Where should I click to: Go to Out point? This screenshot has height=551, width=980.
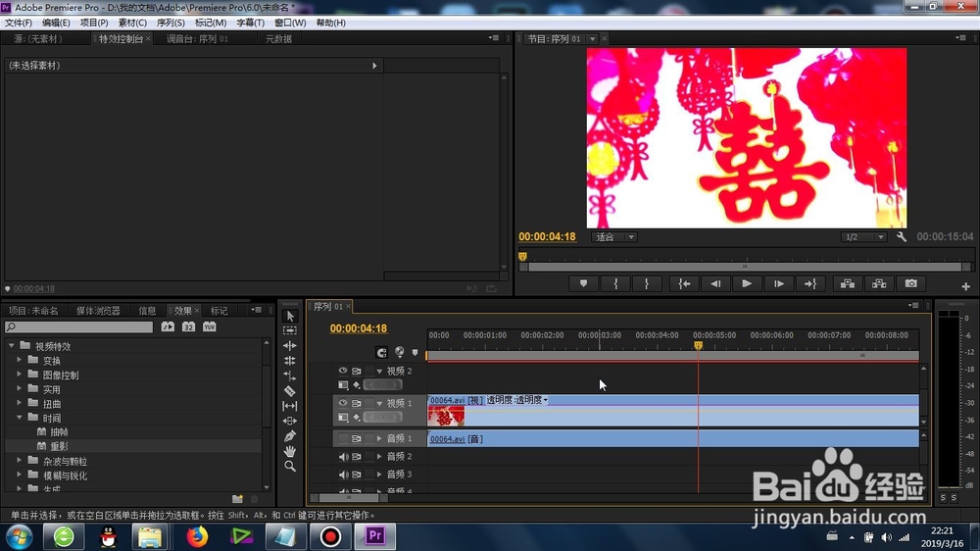coord(810,284)
